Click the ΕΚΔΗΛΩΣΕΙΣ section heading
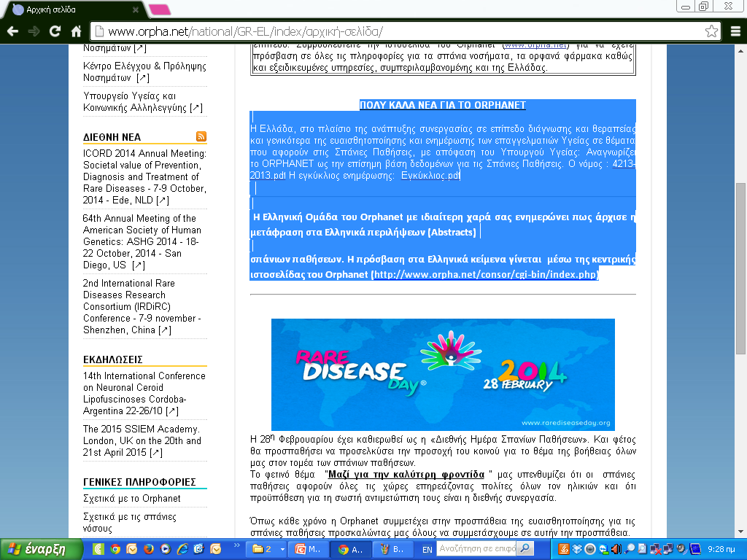Image resolution: width=747 pixels, height=560 pixels. point(113,359)
